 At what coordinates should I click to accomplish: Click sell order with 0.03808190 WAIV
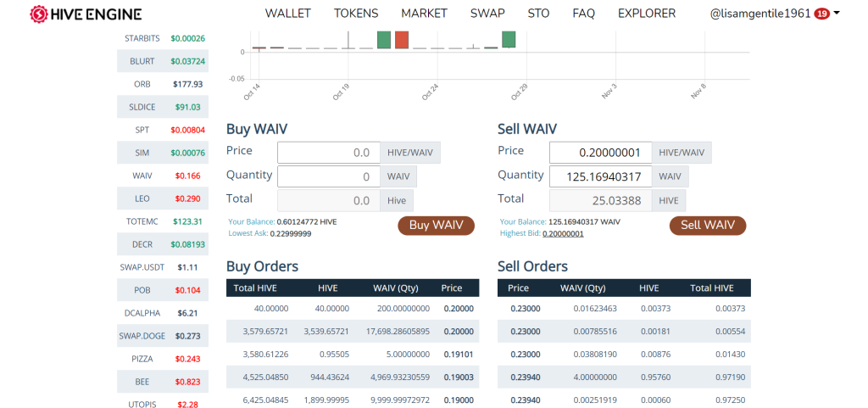tap(625, 355)
